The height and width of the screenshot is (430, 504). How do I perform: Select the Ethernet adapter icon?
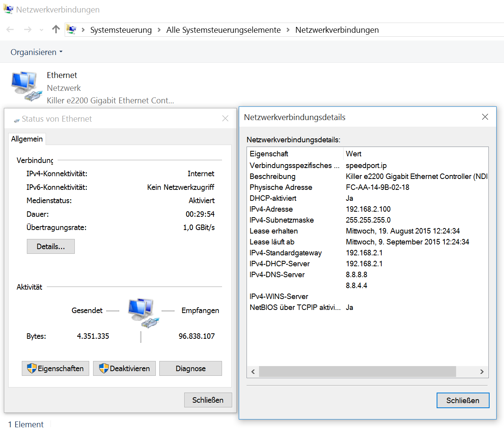26,87
